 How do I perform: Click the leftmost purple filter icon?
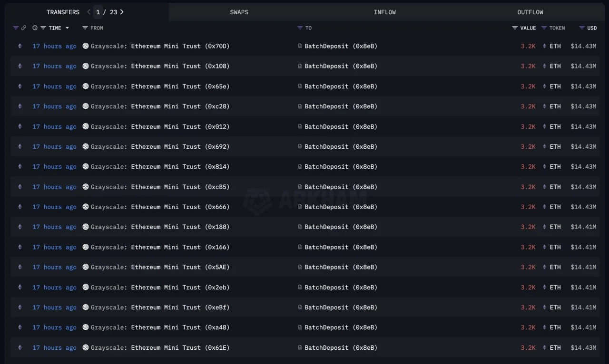click(x=16, y=28)
